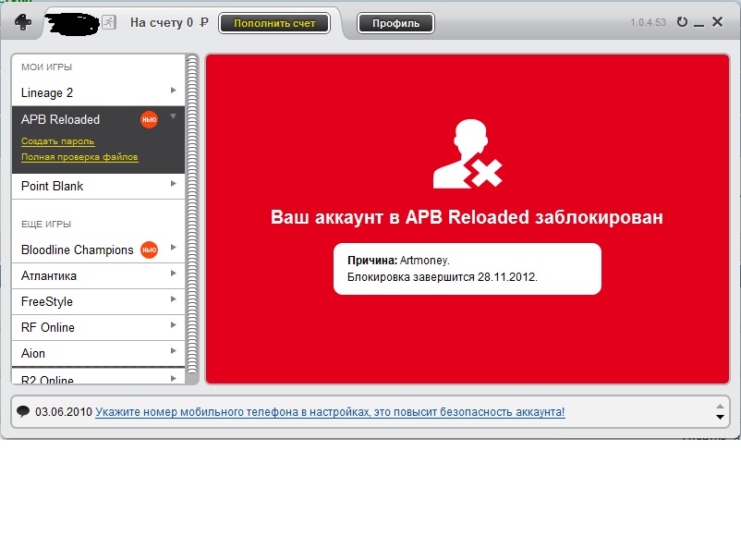Minimize the launcher window
The height and width of the screenshot is (560, 741).
pos(698,25)
